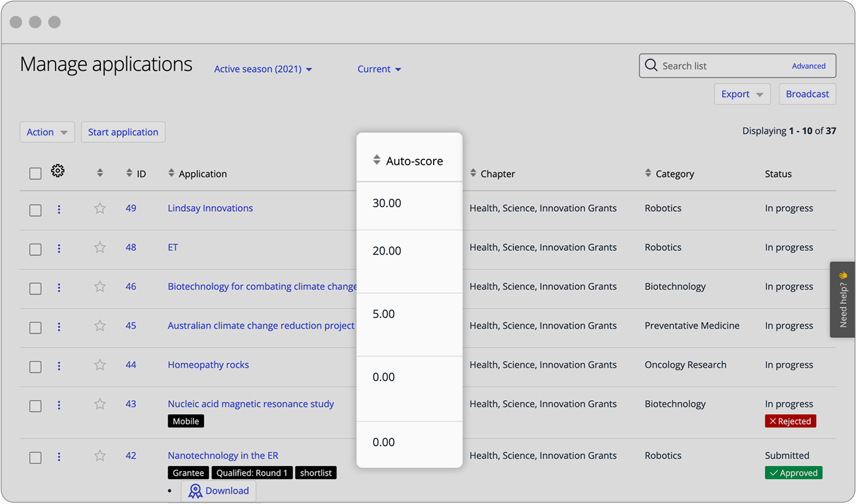Star the Nanotechnology in the ER application
The width and height of the screenshot is (856, 504).
[99, 456]
